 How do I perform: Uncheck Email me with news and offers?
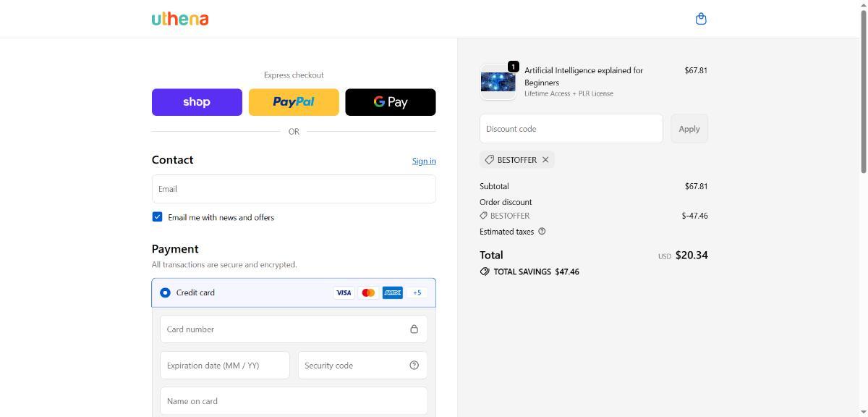point(157,217)
